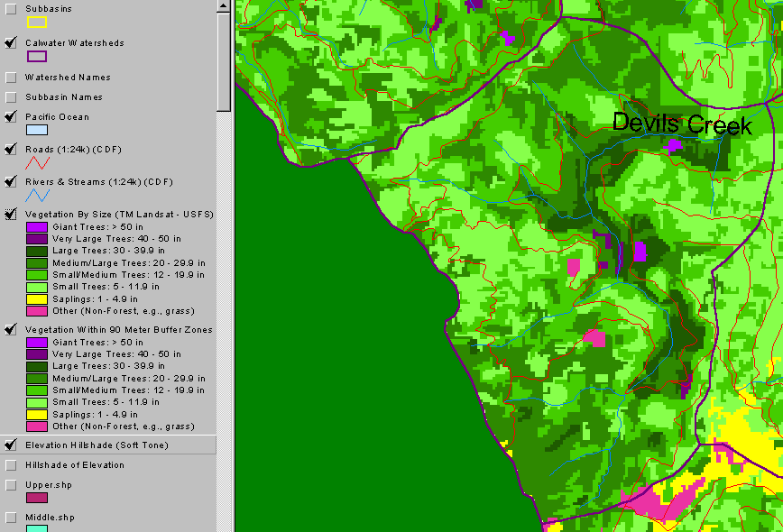Select Small Trees swatch in Buffer Zones legend
Screen dimensions: 783x532
(x=37, y=402)
